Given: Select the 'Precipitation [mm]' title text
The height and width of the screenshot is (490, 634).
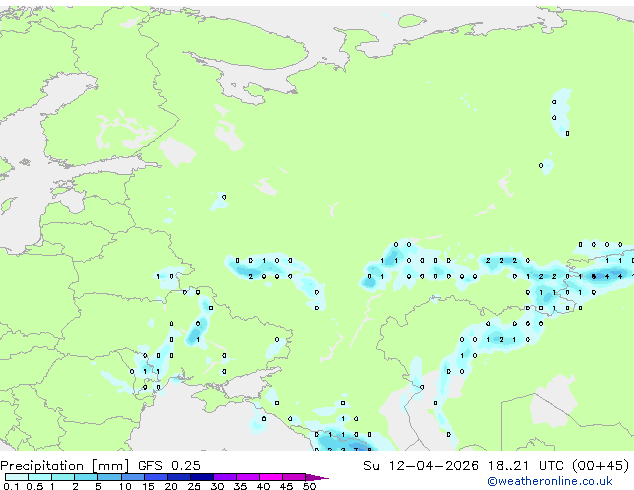Looking at the screenshot, I should coord(65,466).
